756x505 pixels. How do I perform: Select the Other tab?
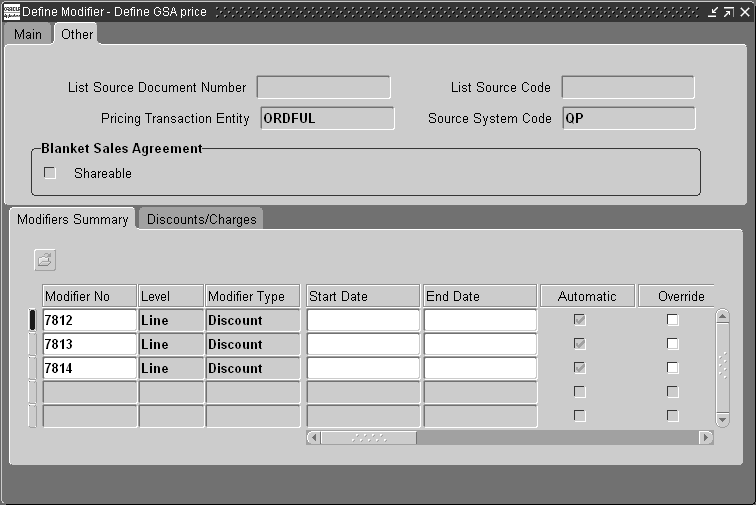pyautogui.click(x=77, y=34)
